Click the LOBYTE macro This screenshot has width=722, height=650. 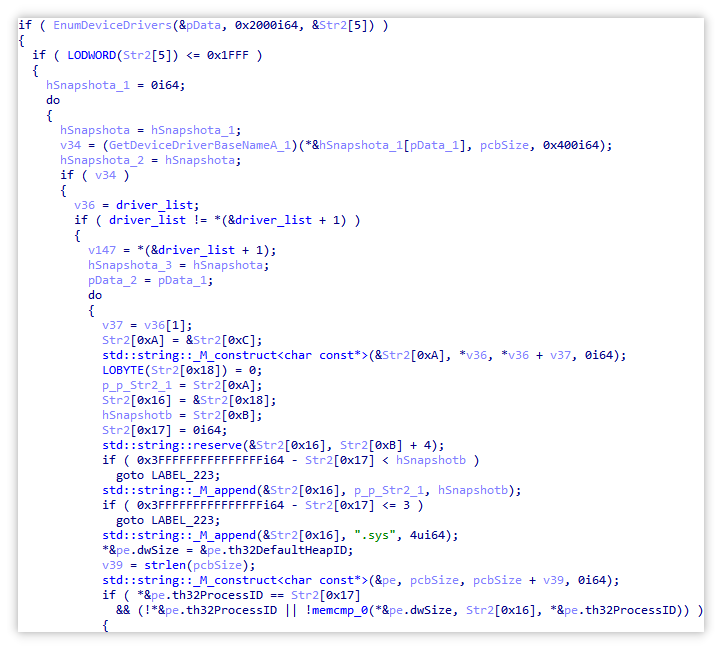point(123,370)
